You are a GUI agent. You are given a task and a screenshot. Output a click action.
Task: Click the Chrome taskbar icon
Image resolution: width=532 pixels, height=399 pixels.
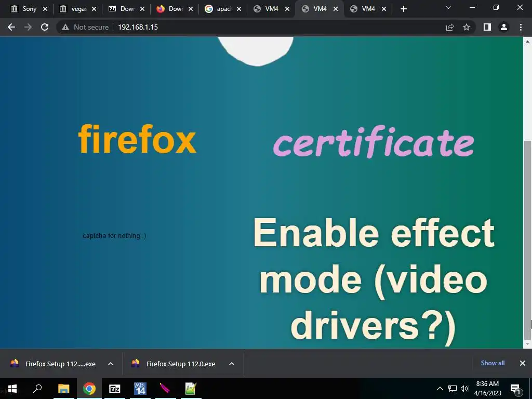tap(89, 389)
